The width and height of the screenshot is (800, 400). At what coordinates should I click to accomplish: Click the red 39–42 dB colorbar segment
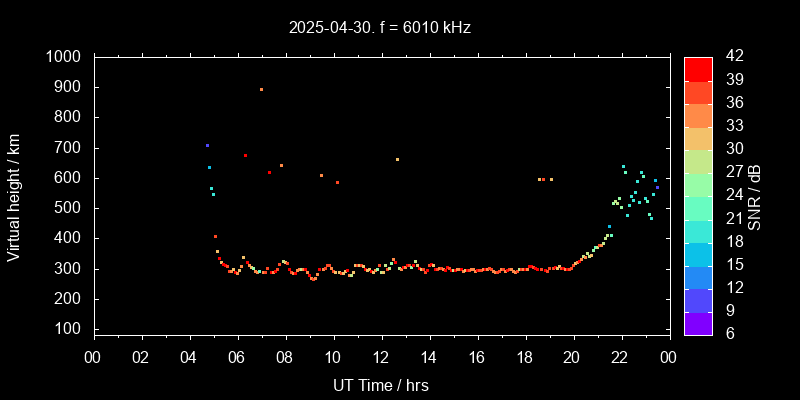pyautogui.click(x=698, y=68)
